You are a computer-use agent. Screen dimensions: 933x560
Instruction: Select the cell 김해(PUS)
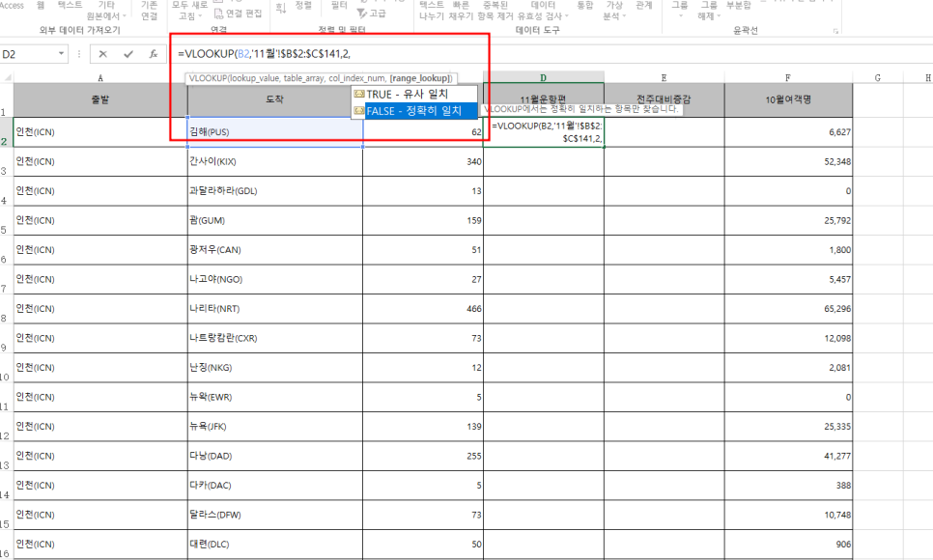(x=274, y=132)
